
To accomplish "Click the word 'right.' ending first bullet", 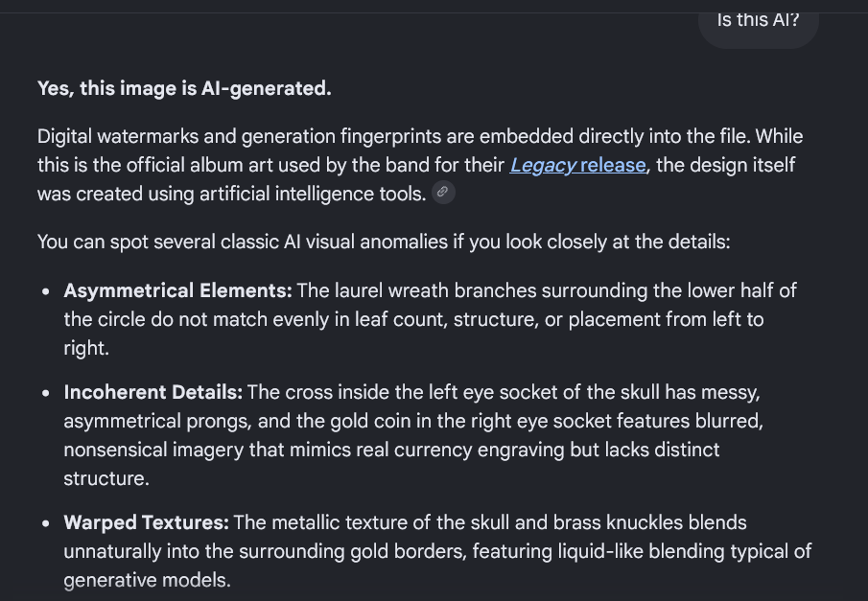I will (86, 348).
